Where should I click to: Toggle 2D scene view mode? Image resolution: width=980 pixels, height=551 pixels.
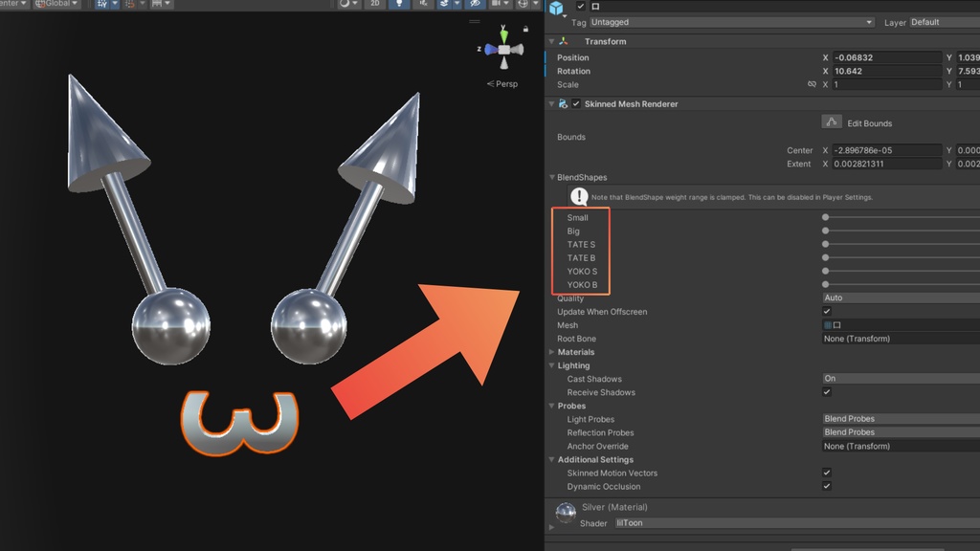tap(375, 4)
